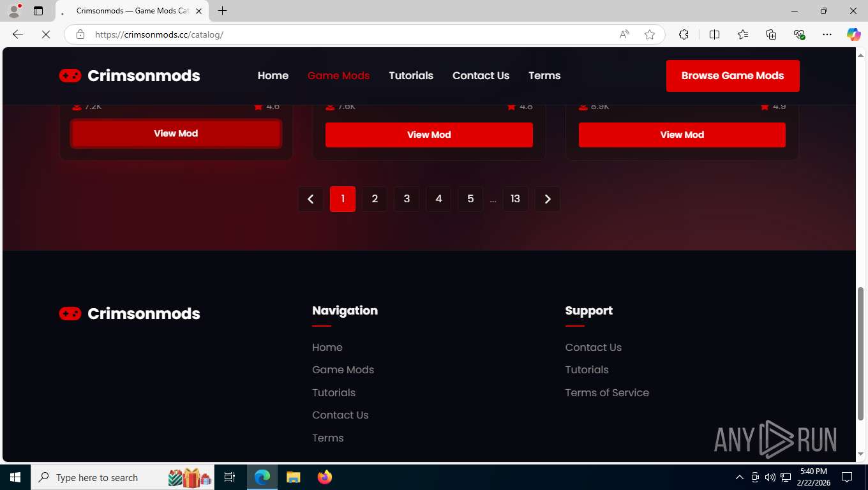The width and height of the screenshot is (868, 490).
Task: Open the volume control icon
Action: coord(770,477)
